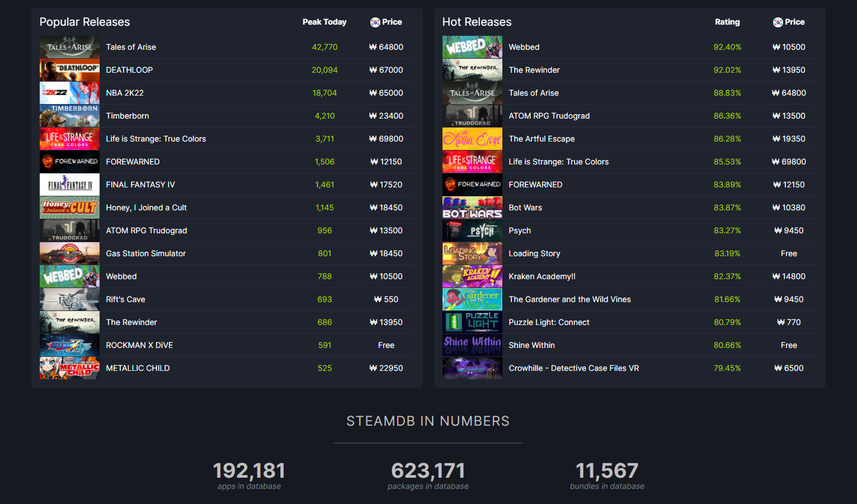
Task: Click the Gas Station Simulator thumbnail
Action: [x=69, y=253]
